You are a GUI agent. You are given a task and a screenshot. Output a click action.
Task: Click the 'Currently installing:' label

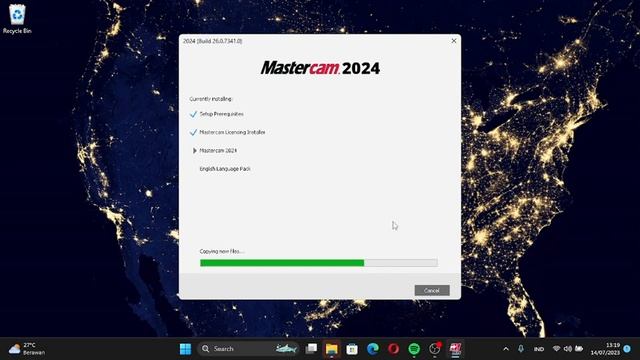tap(211, 99)
